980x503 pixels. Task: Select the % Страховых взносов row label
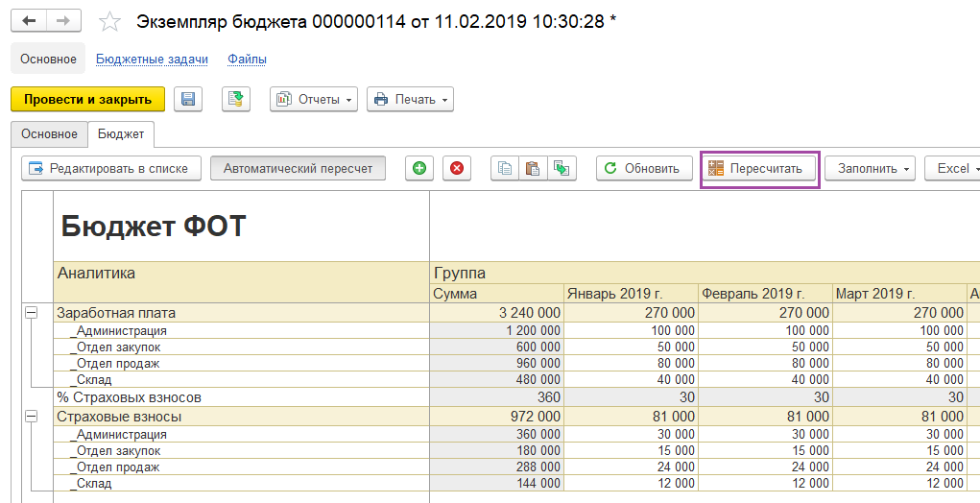click(x=242, y=397)
